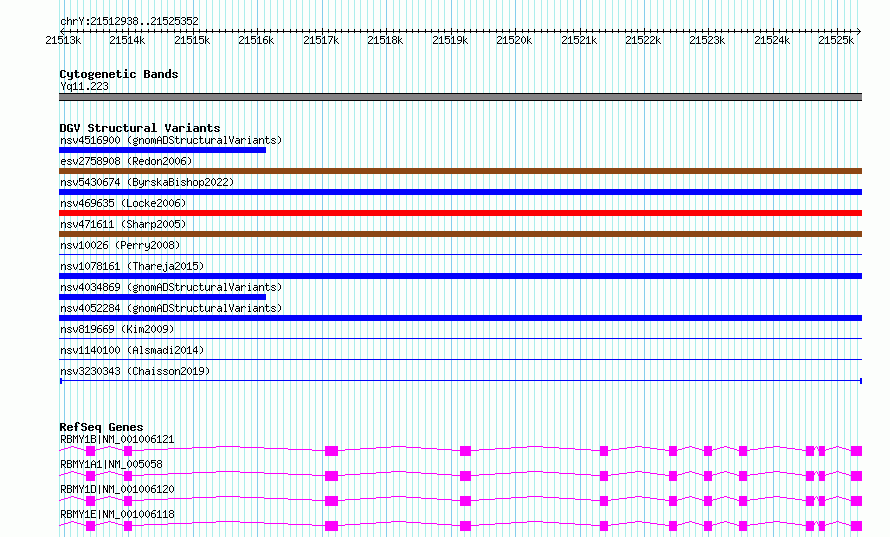Open gene RBMY1B|NM_001006121 label
Screen dimensions: 890x537
pyautogui.click(x=117, y=439)
